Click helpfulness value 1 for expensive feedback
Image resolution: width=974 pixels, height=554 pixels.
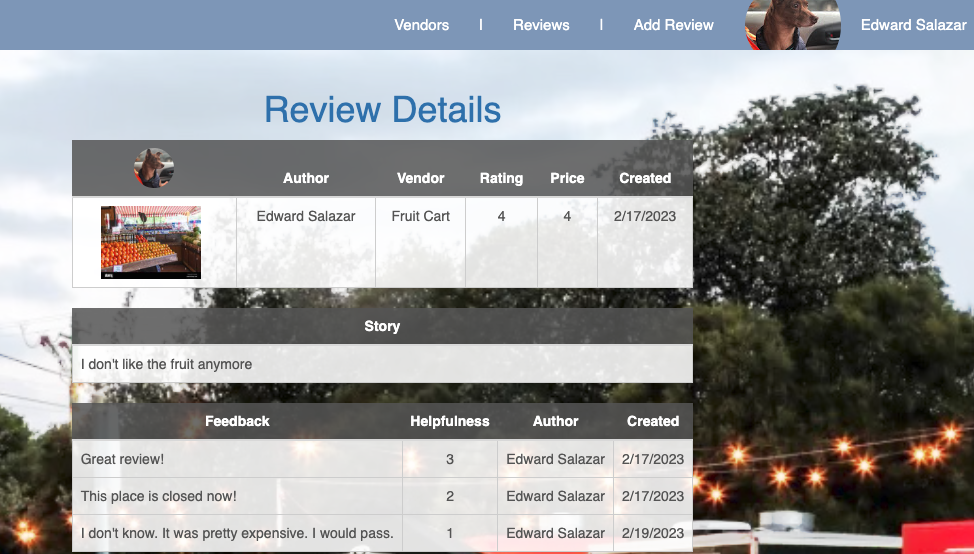450,534
